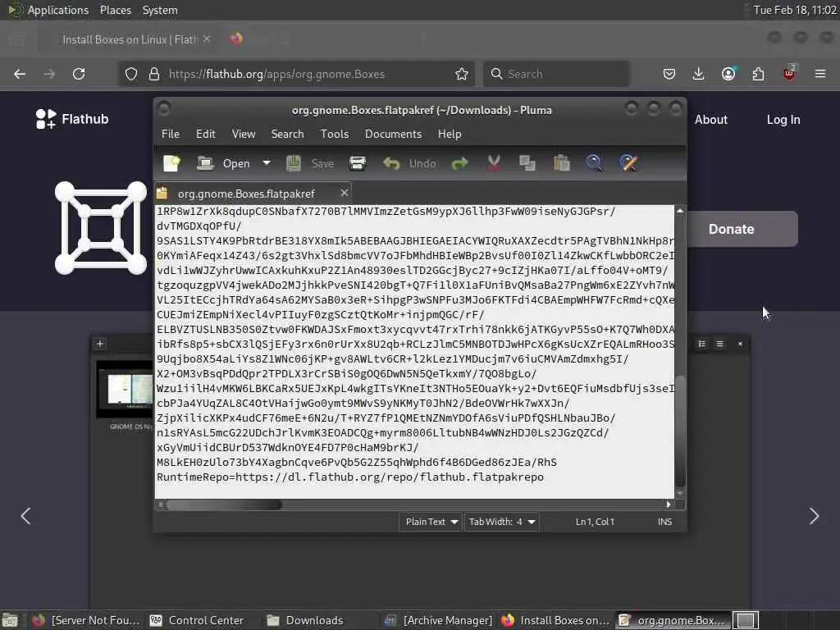Click the Cut scissors icon
Image resolution: width=840 pixels, height=630 pixels.
pyautogui.click(x=494, y=163)
